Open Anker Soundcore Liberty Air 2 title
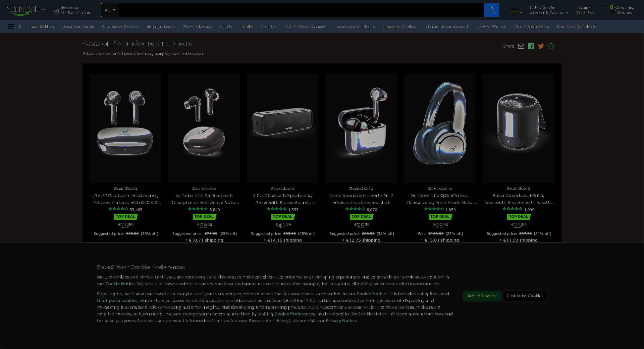The image size is (644, 349). (x=361, y=199)
